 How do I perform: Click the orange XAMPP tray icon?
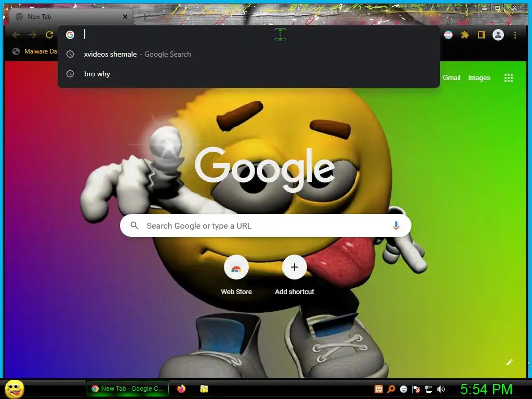coord(379,389)
